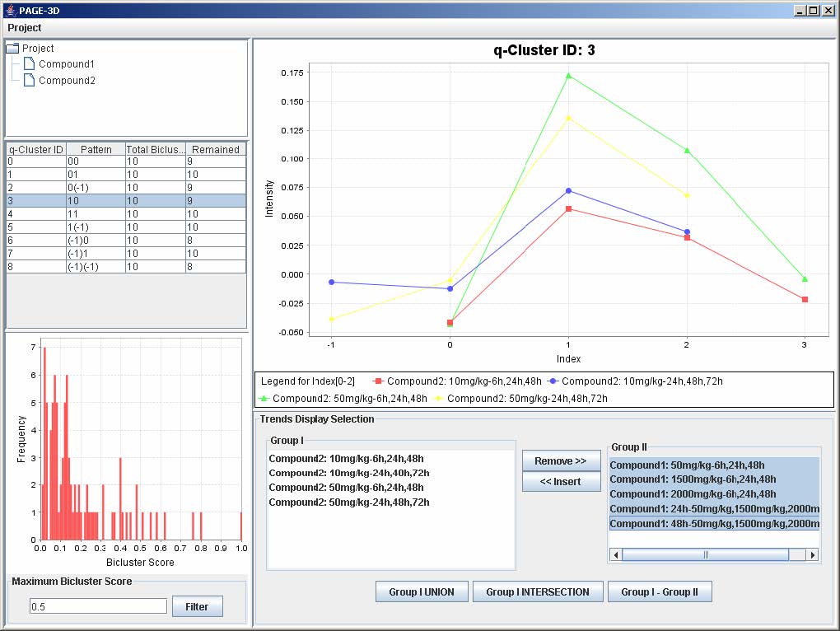Click green triangle legend marker for 50mg/kg-6h
The image size is (840, 631).
[264, 398]
